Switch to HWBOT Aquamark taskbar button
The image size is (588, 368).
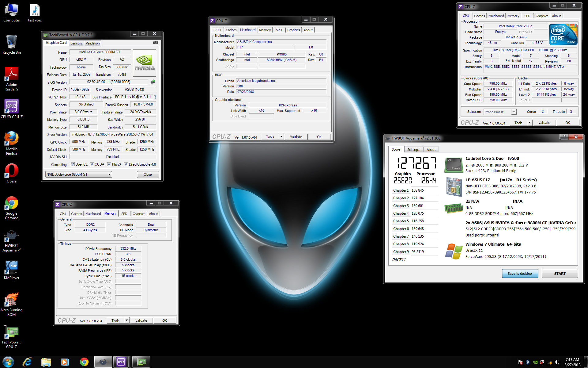(103, 362)
